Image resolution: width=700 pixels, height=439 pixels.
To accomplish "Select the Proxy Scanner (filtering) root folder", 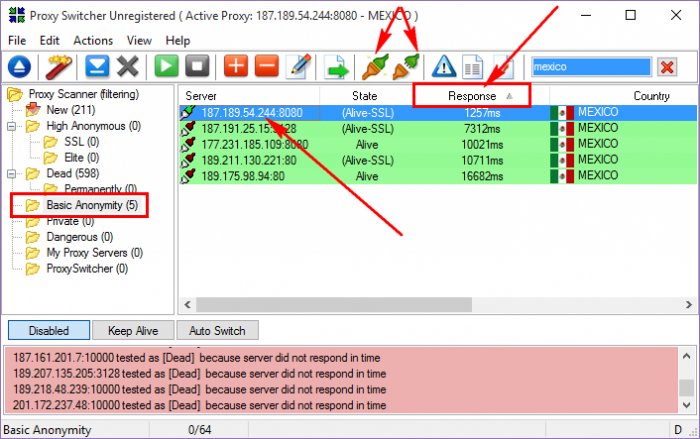I will (83, 94).
